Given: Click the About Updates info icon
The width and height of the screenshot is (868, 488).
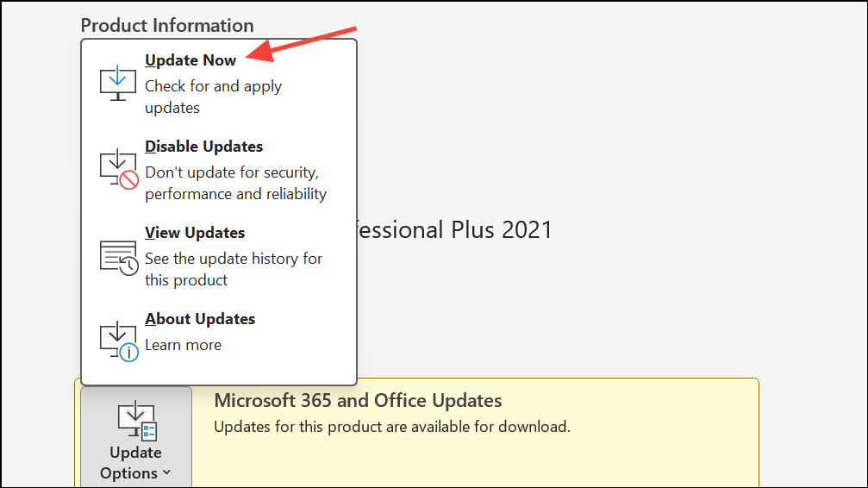Looking at the screenshot, I should click(118, 341).
